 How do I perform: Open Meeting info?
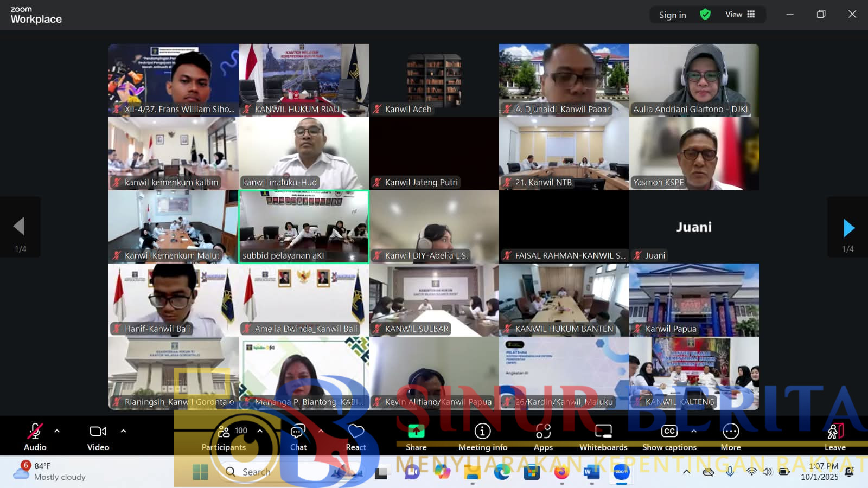[x=482, y=437]
